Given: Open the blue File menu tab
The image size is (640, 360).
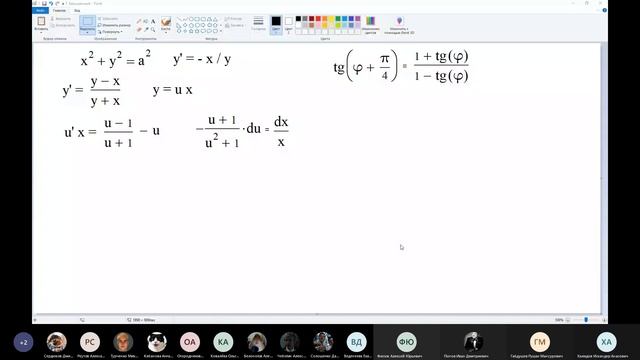Looking at the screenshot, I should pyautogui.click(x=40, y=11).
